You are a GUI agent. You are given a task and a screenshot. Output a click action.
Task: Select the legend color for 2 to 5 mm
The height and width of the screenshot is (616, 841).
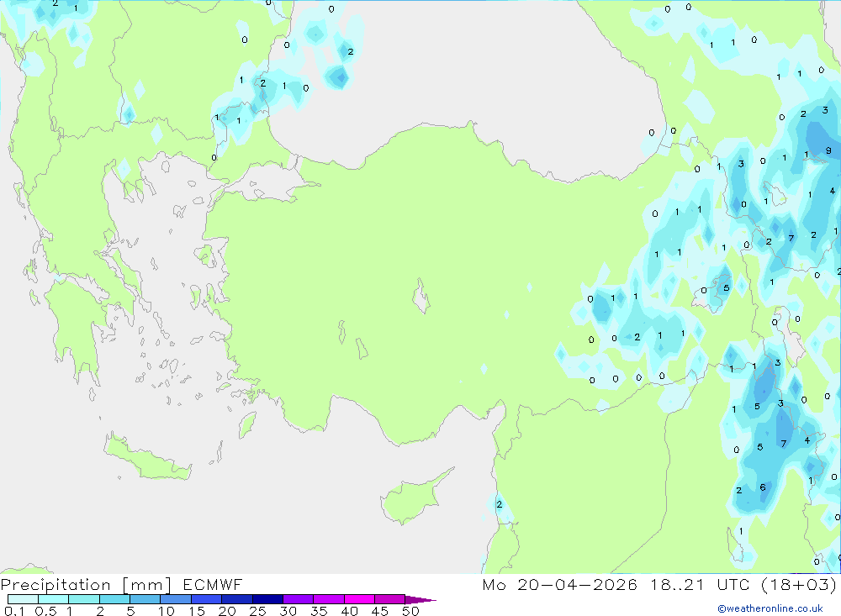[x=114, y=599]
